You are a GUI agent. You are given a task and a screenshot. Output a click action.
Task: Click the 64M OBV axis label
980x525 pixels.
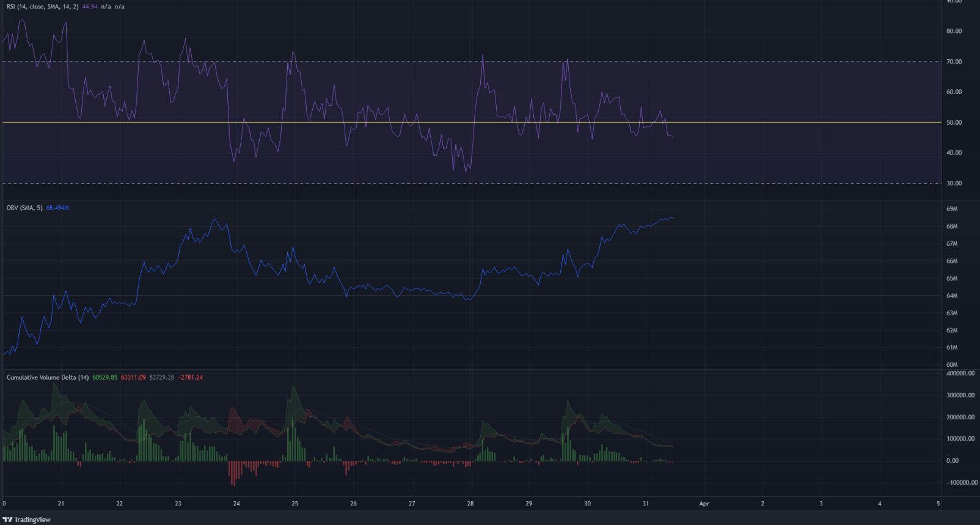click(x=951, y=296)
